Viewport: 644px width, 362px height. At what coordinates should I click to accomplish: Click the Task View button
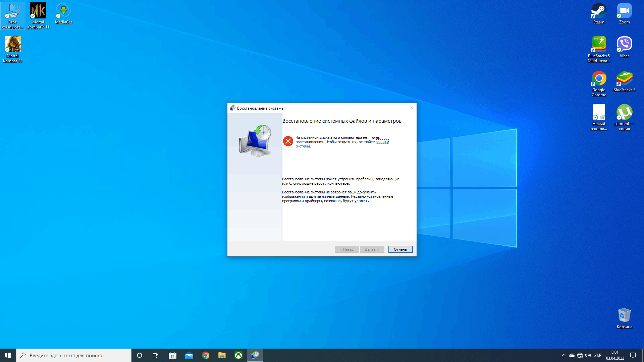(x=156, y=355)
